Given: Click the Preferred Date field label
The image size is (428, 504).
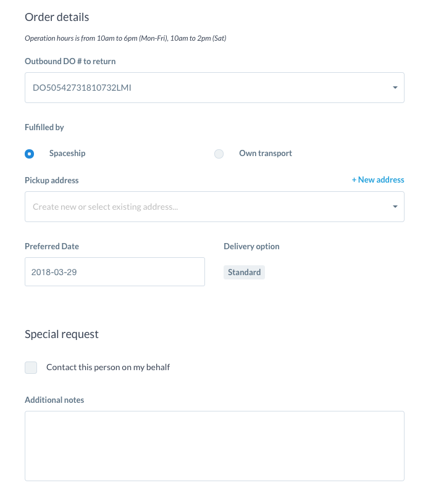Looking at the screenshot, I should click(x=52, y=246).
